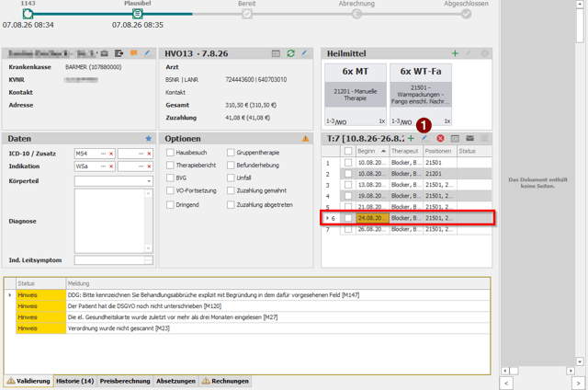Sort appointments by the Beginn column
The width and height of the screenshot is (588, 390).
click(371, 151)
